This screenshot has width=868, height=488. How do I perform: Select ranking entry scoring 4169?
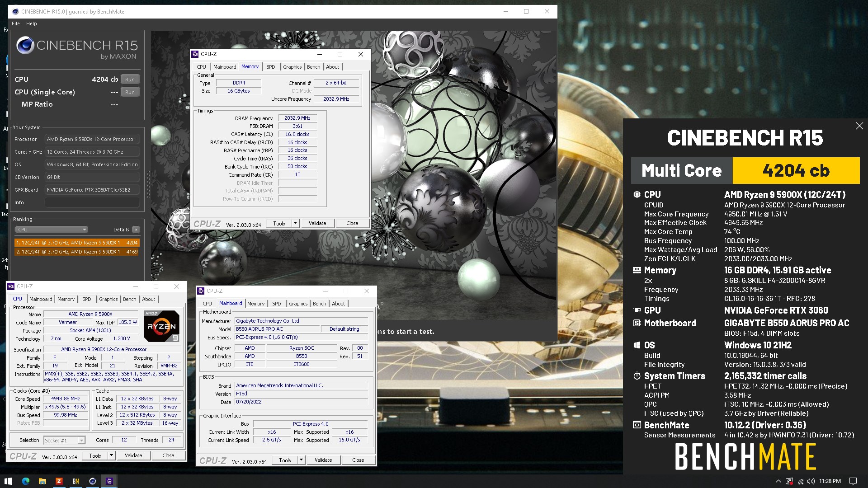(77, 252)
